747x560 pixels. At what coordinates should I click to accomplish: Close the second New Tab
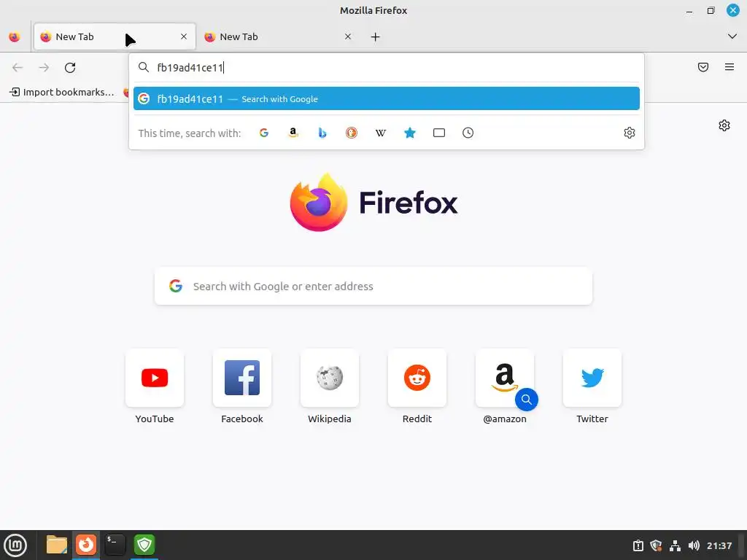point(348,36)
